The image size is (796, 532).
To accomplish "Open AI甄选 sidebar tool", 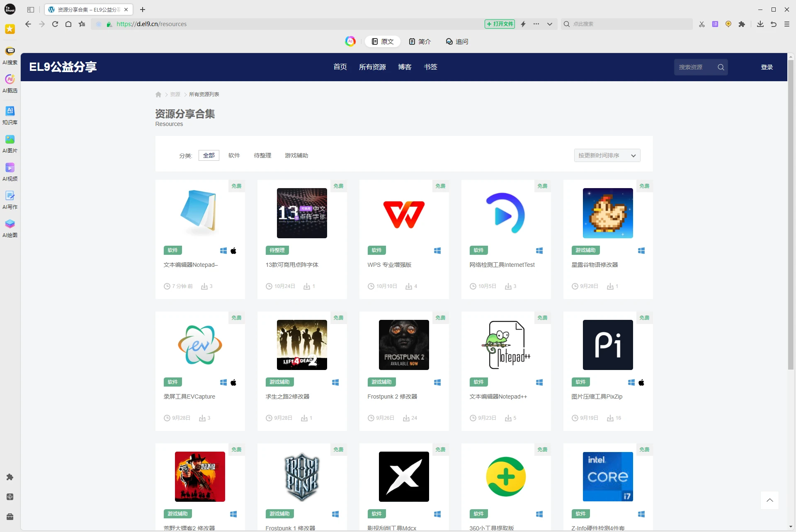I will pyautogui.click(x=10, y=84).
